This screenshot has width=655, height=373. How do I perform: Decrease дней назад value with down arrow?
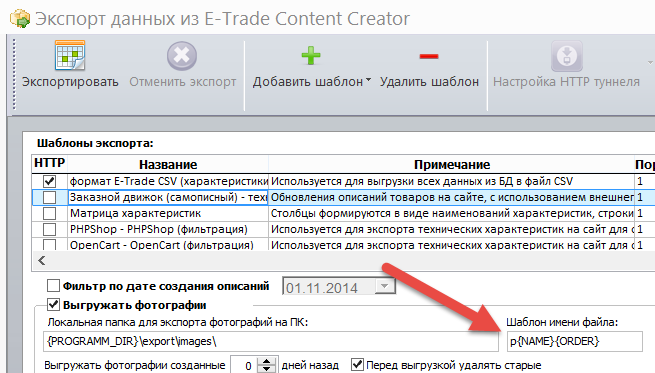[x=267, y=369]
